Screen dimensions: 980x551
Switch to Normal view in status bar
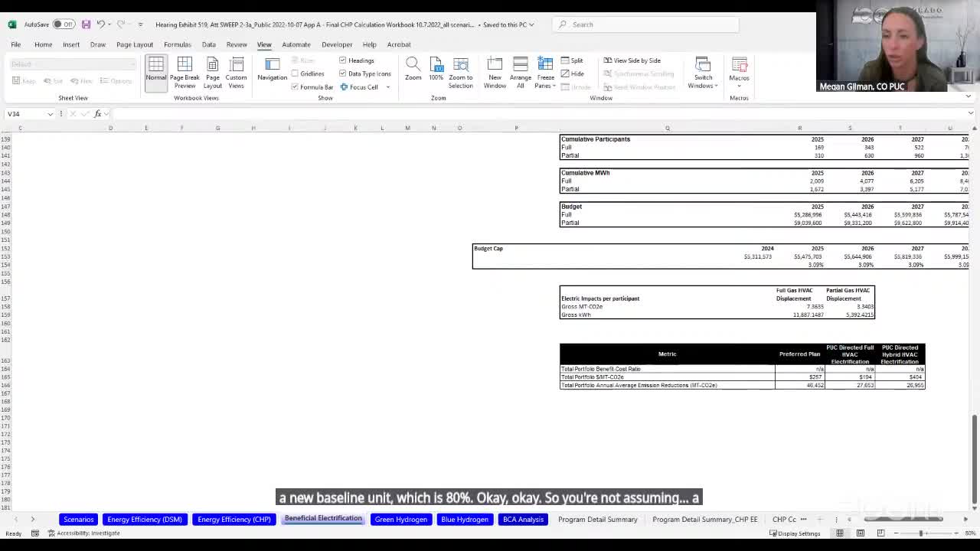click(840, 533)
